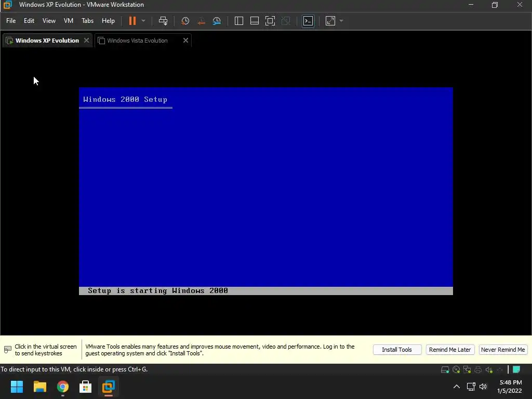Viewport: 532px width, 399px height.
Task: Send Ctrl+Alt+Del to the VM
Action: 163,21
